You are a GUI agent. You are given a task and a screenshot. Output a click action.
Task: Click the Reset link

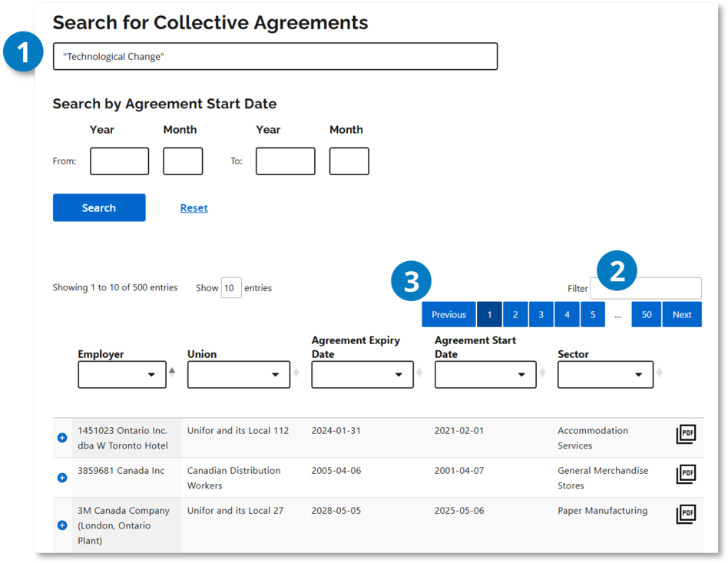coord(194,207)
